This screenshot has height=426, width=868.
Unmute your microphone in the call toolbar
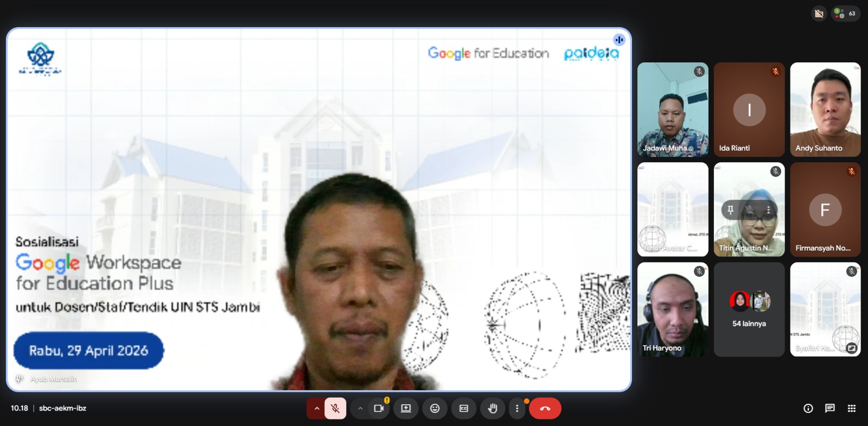pos(335,409)
